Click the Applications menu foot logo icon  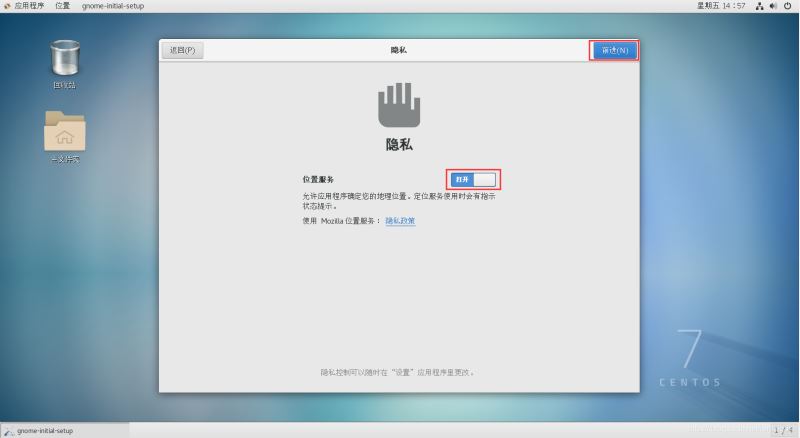(x=7, y=6)
